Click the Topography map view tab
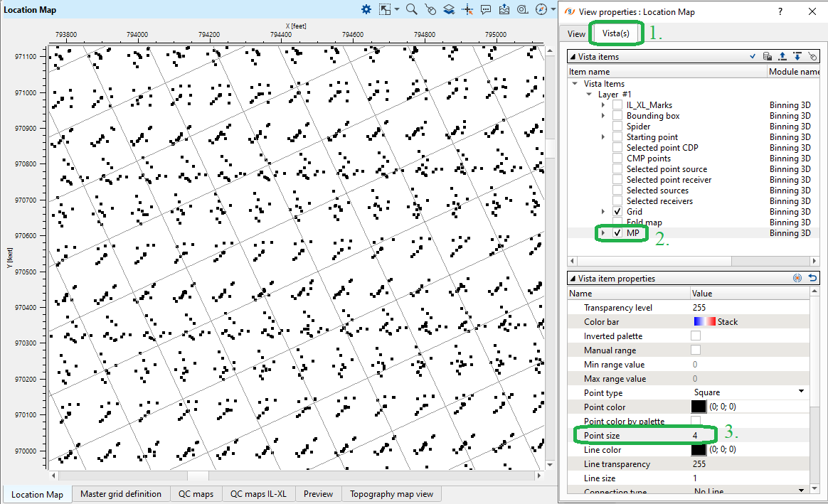 [x=391, y=494]
